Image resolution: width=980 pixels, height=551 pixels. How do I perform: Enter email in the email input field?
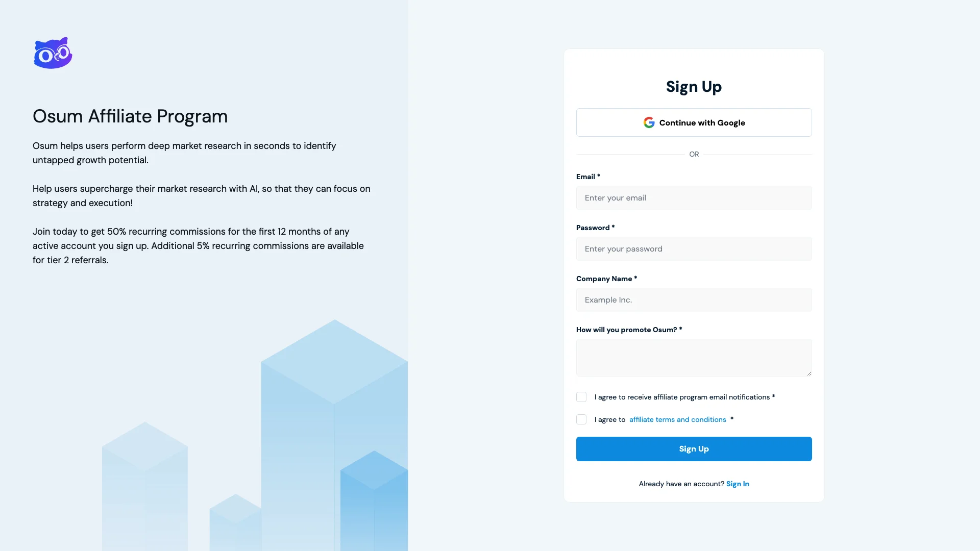(x=693, y=198)
